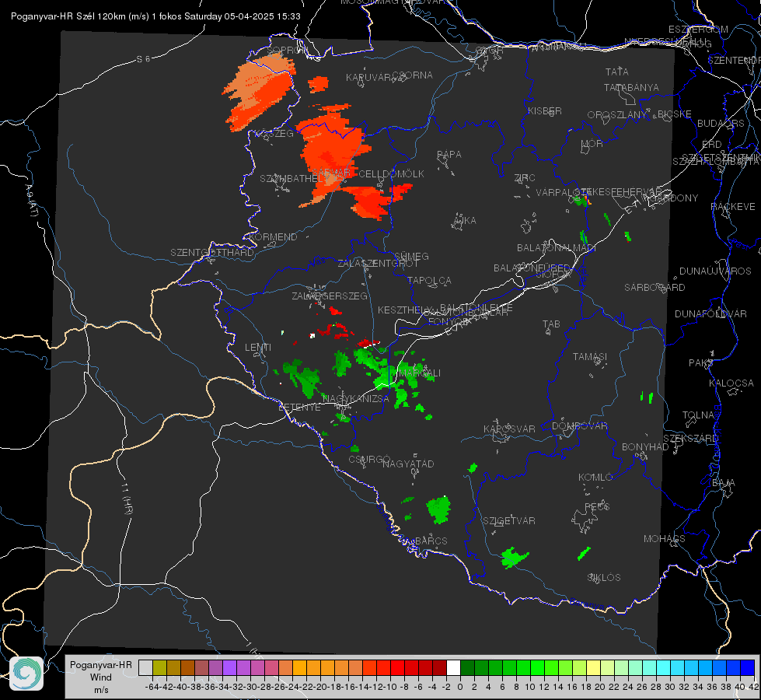Click the '42' legend tick label
This screenshot has width=761, height=700.
tap(753, 687)
